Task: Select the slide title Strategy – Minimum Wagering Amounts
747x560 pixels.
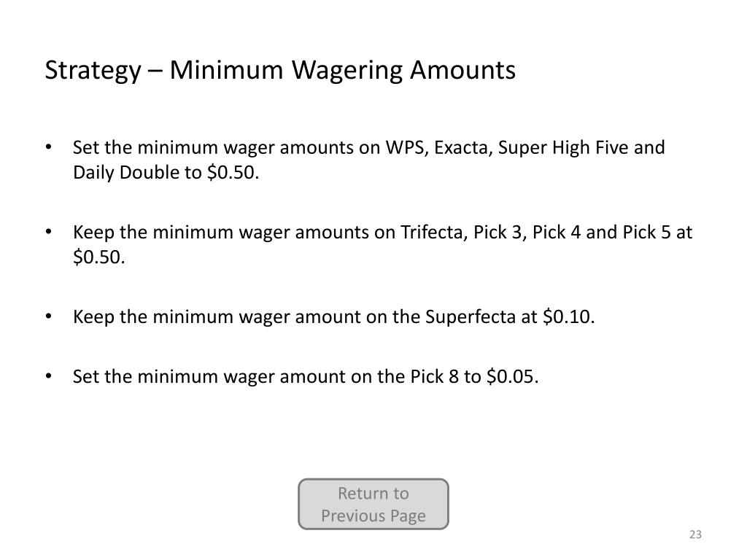Action: pyautogui.click(x=280, y=70)
